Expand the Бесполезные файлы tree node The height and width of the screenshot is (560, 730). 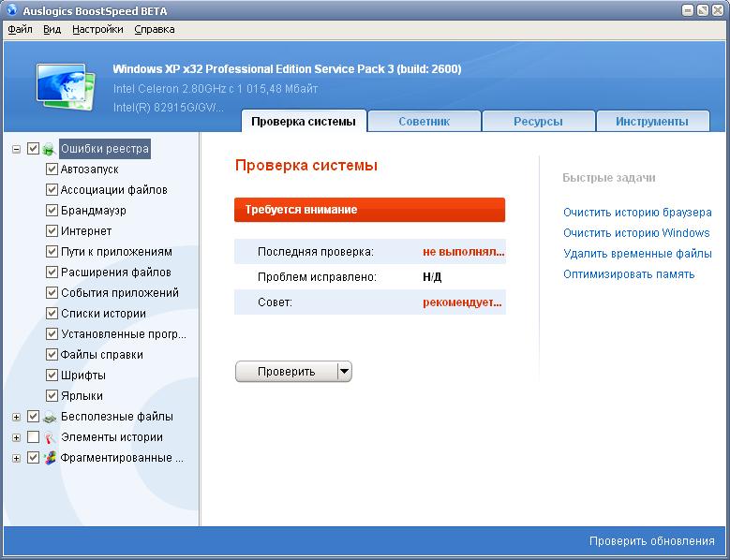[17, 417]
